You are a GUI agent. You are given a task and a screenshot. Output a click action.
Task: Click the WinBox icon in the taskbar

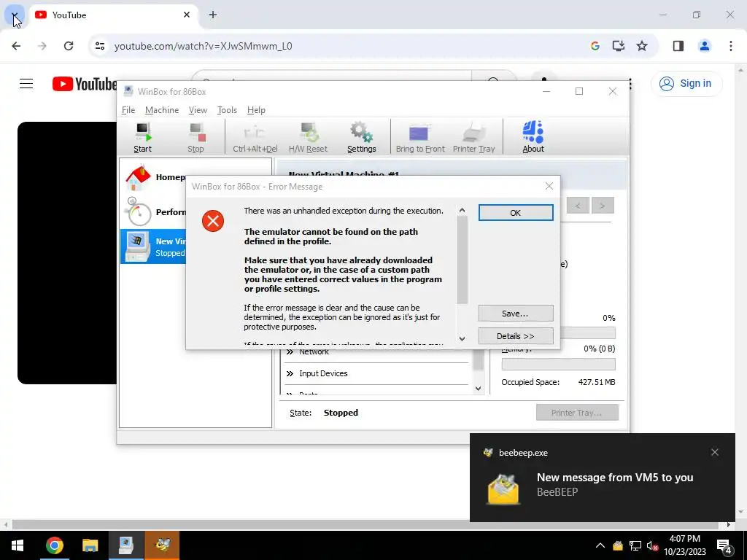point(125,545)
